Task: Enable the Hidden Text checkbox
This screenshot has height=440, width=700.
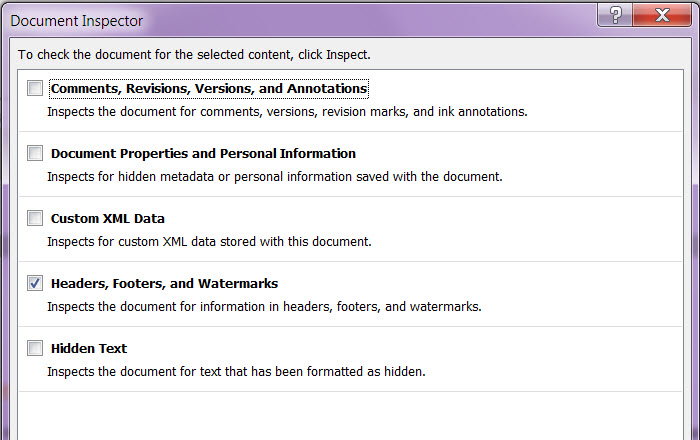Action: (35, 348)
